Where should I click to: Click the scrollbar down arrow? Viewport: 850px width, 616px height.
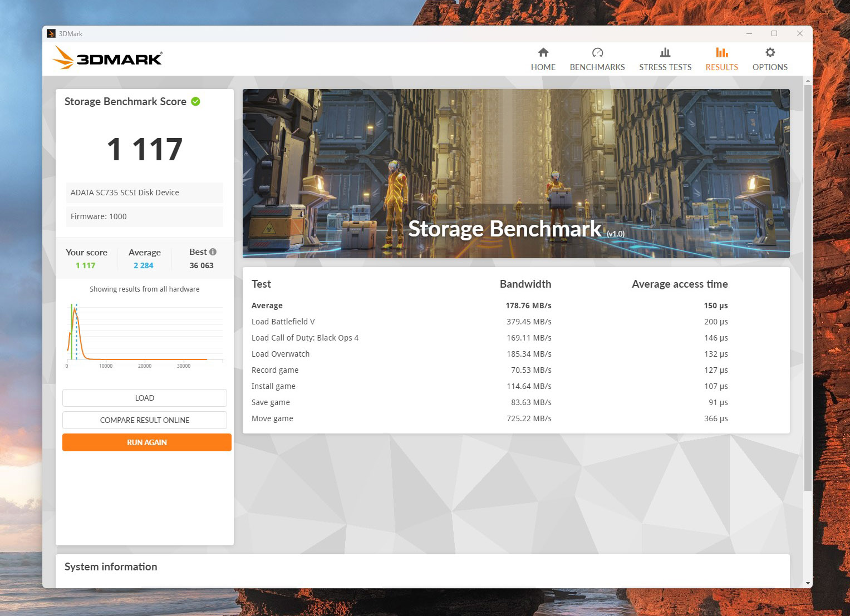click(808, 583)
